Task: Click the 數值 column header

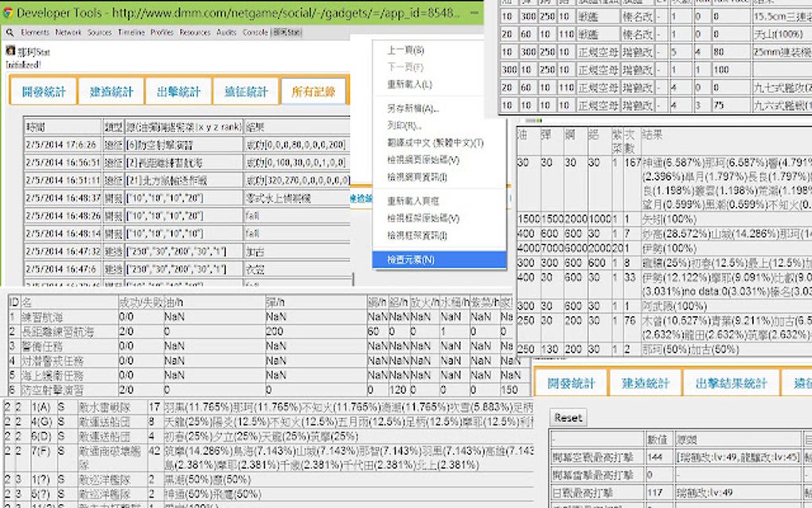Action: coord(658,440)
